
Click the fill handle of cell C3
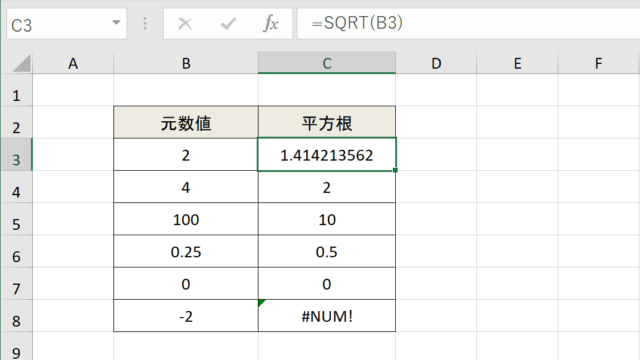(395, 170)
